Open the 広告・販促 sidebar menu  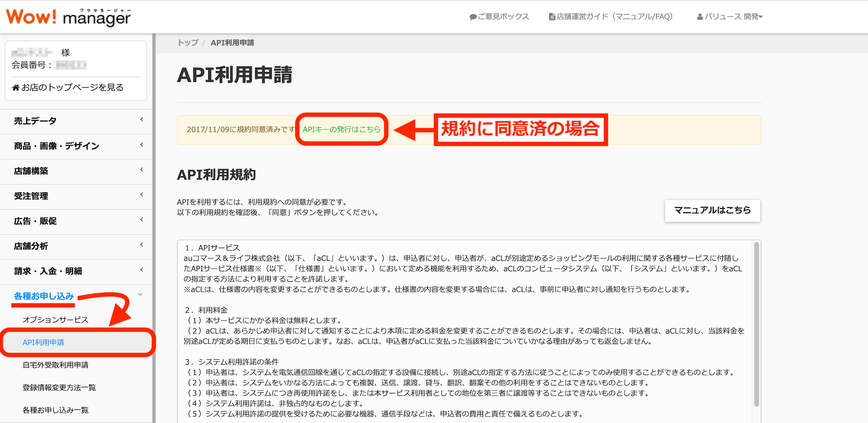point(35,221)
